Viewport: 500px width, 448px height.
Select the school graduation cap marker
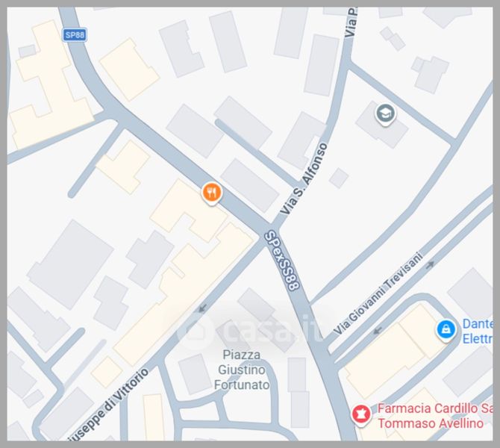(x=386, y=113)
